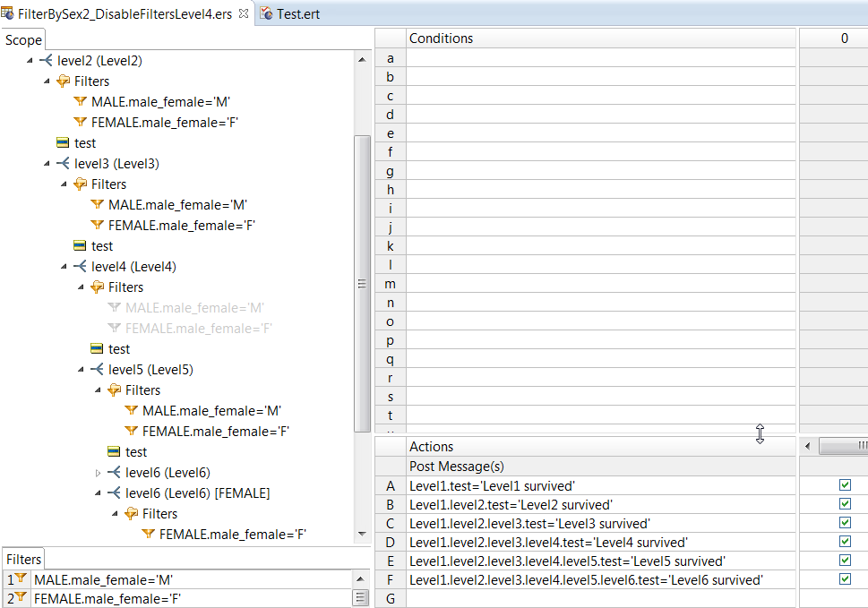Collapse the Filters node under level2
868x608 pixels.
click(x=47, y=81)
